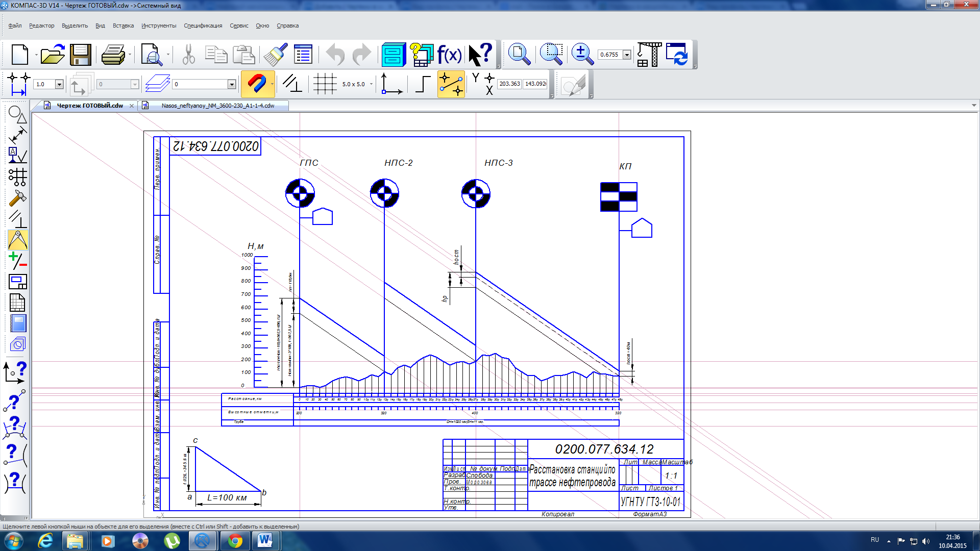Open the Parametrization grid-nodes panel
The width and height of the screenshot is (980, 551).
click(x=17, y=177)
